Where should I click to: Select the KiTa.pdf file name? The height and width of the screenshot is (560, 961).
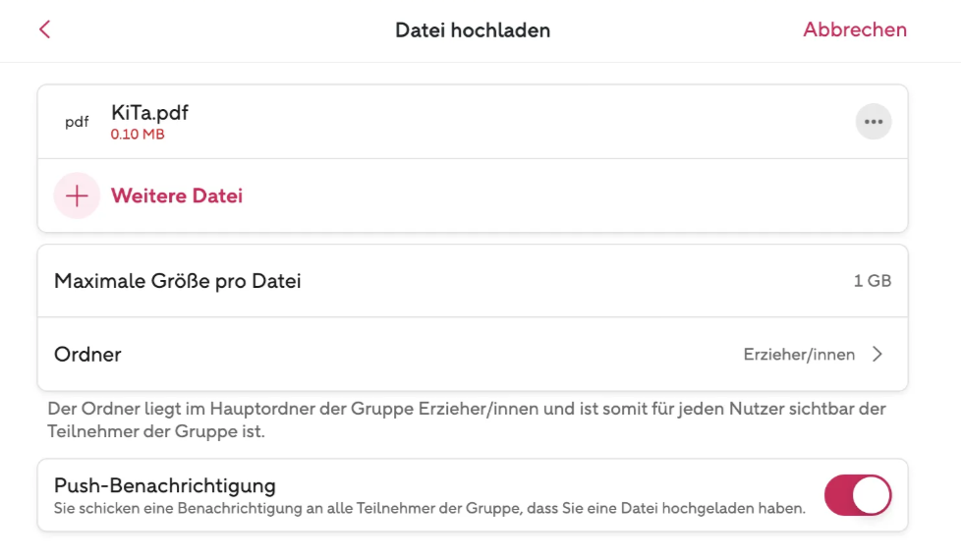pyautogui.click(x=149, y=113)
